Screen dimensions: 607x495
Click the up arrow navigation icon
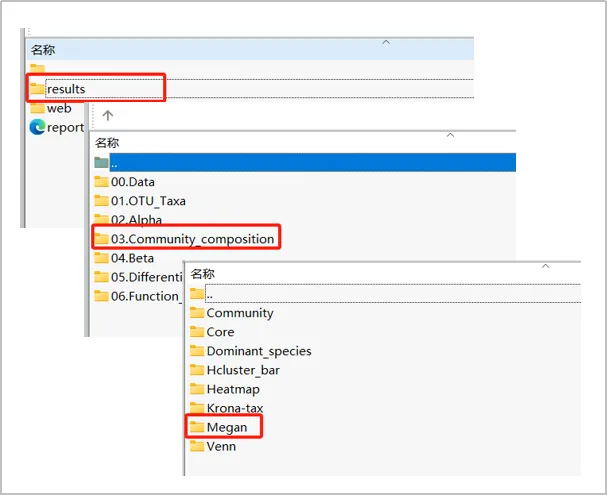[x=108, y=115]
